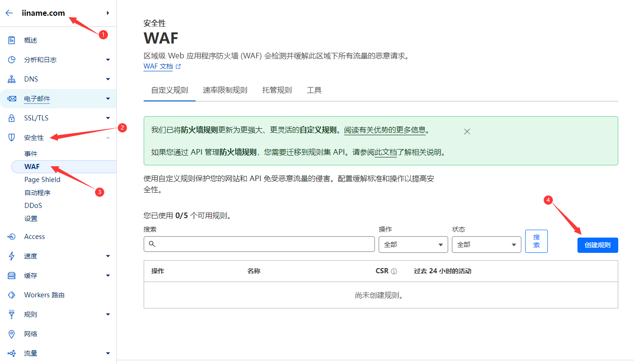Collapse the 安全性 sidebar section
634x364 pixels.
click(108, 138)
